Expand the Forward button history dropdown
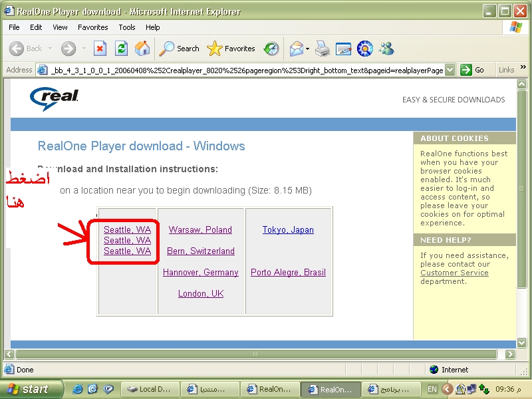 pyautogui.click(x=84, y=49)
